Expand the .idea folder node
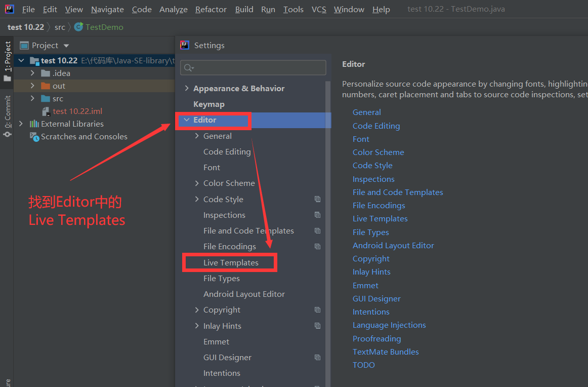Screen dimensions: 588x387 click(32, 73)
